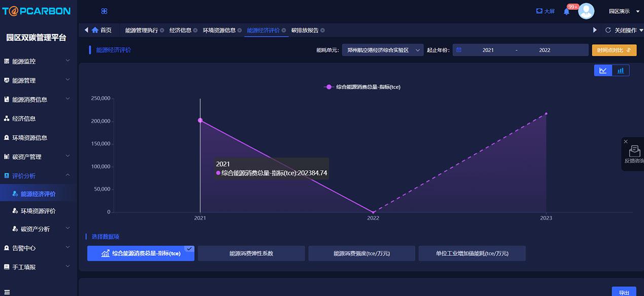Click the 导出 export button
Screen dimensions: 644x296
[624, 292]
